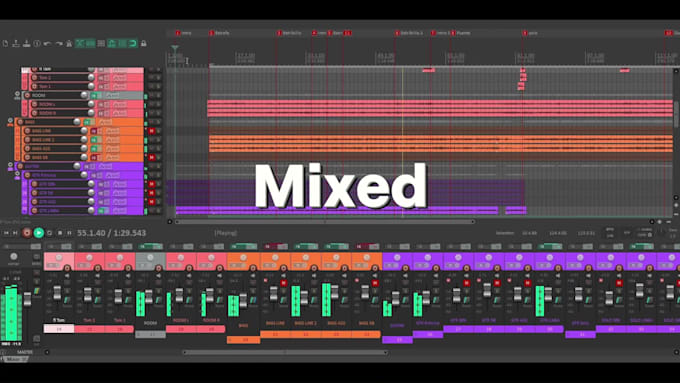Screen dimensions: 680x383
Task: Click the ROOM channel fader in mixer
Action: point(149,296)
